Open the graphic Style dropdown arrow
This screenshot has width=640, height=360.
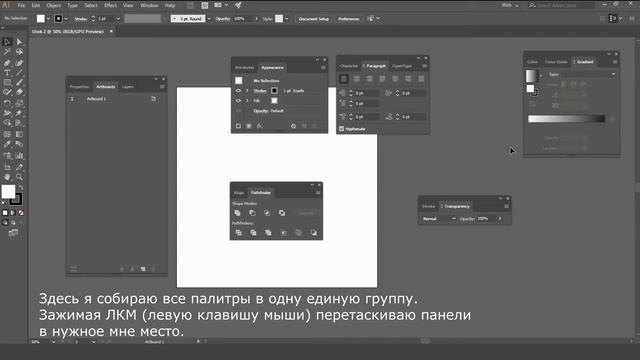(287, 19)
